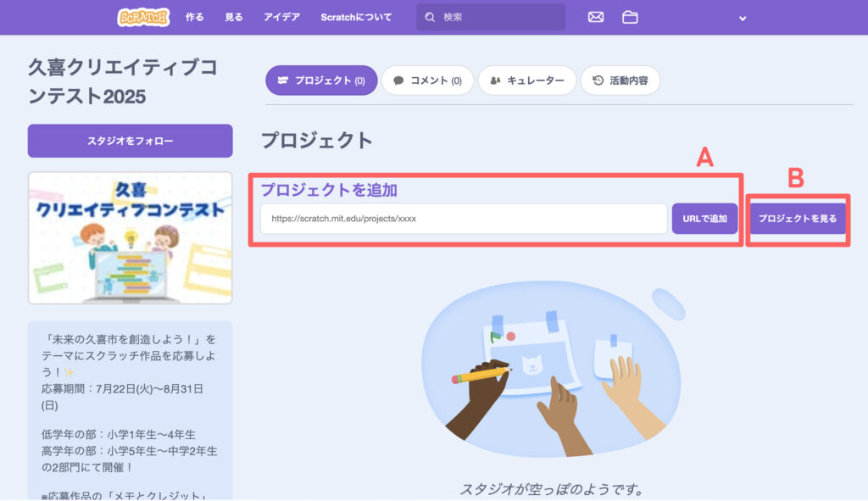Click the Scratch logo
The image size is (868, 501).
point(143,17)
